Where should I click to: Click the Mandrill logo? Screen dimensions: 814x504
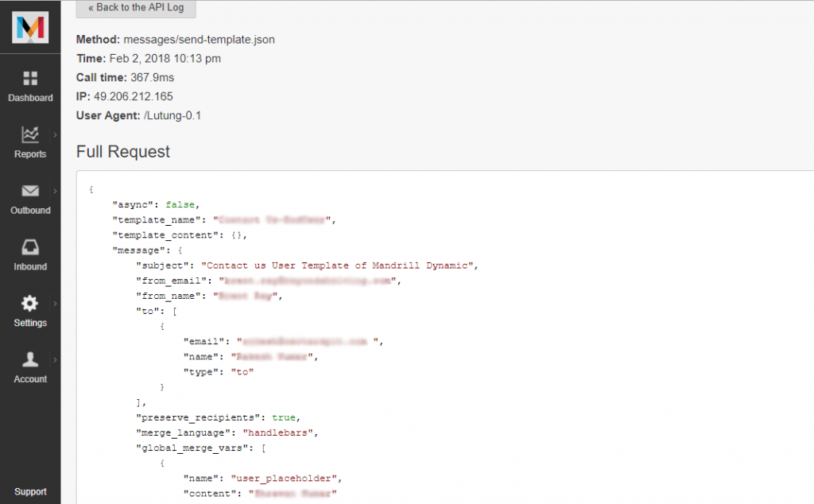pyautogui.click(x=30, y=27)
